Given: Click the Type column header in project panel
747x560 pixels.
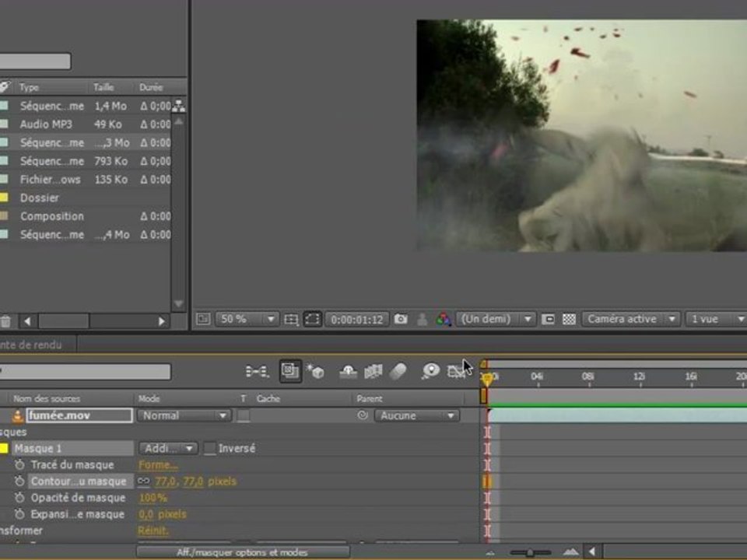Looking at the screenshot, I should 29,88.
